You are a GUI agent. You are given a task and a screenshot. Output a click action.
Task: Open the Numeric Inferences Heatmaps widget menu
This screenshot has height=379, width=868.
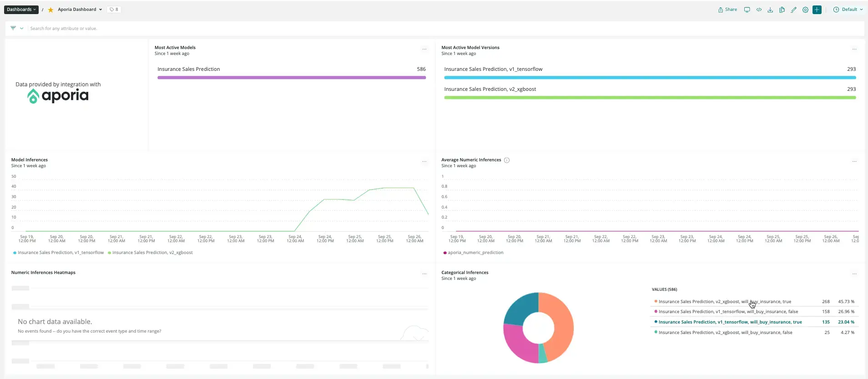coord(424,274)
